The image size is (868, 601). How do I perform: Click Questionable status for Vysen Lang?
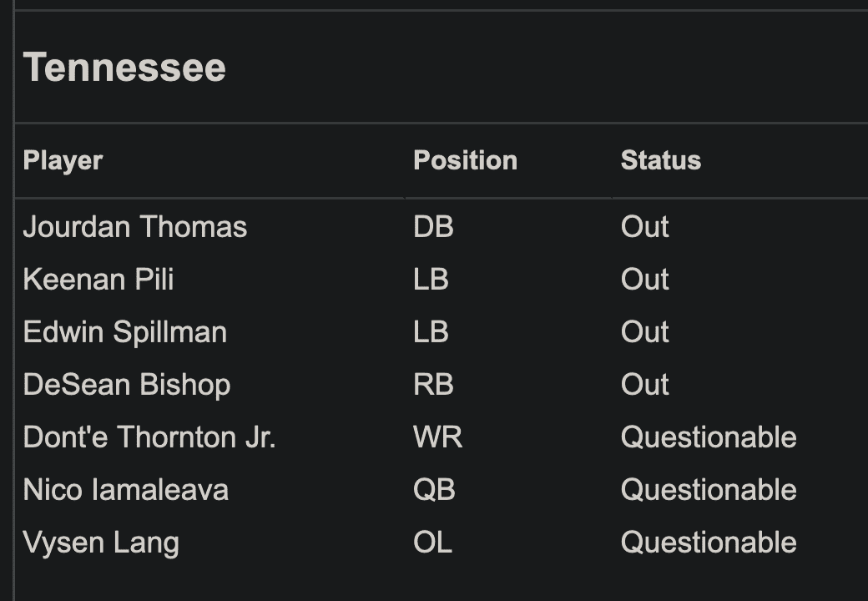[708, 543]
